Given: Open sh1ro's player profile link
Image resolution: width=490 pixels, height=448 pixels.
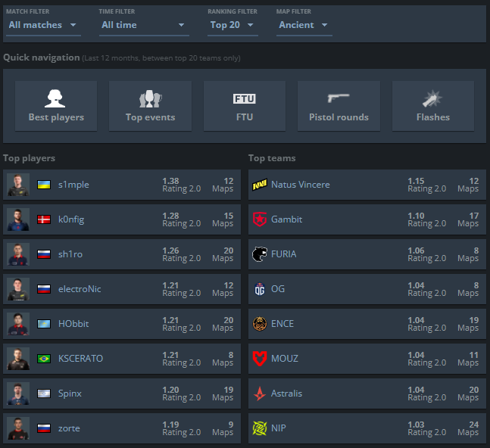Looking at the screenshot, I should point(70,254).
